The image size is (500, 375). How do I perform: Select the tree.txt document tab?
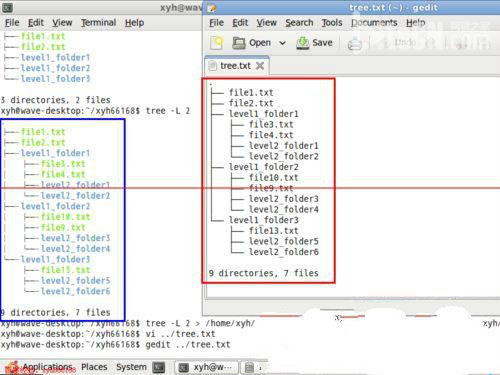pyautogui.click(x=236, y=66)
